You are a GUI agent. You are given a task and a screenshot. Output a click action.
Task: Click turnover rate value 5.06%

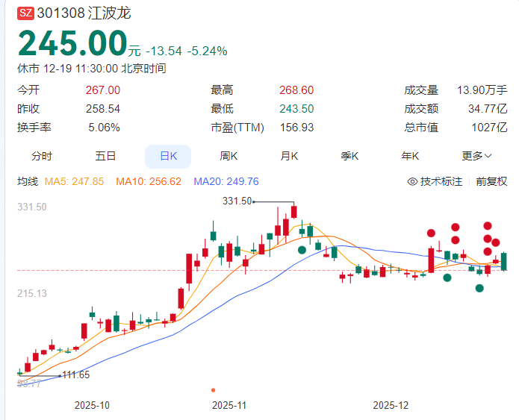click(x=104, y=128)
